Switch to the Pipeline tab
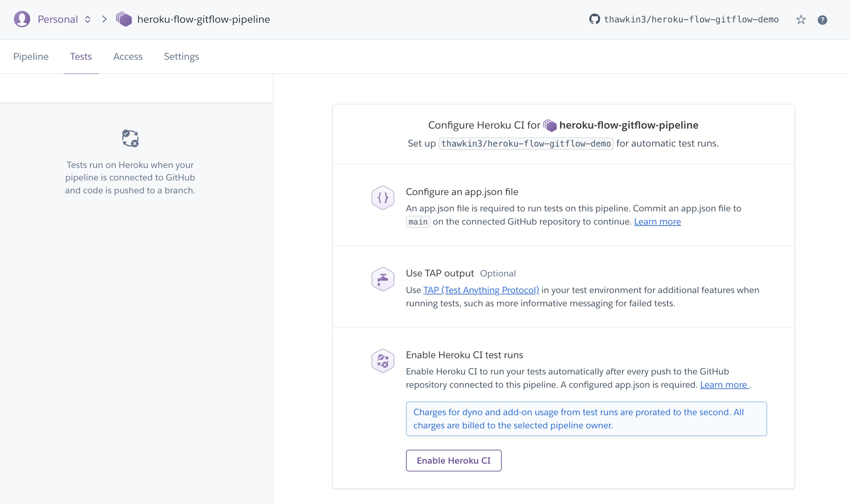The image size is (850, 504). 31,56
